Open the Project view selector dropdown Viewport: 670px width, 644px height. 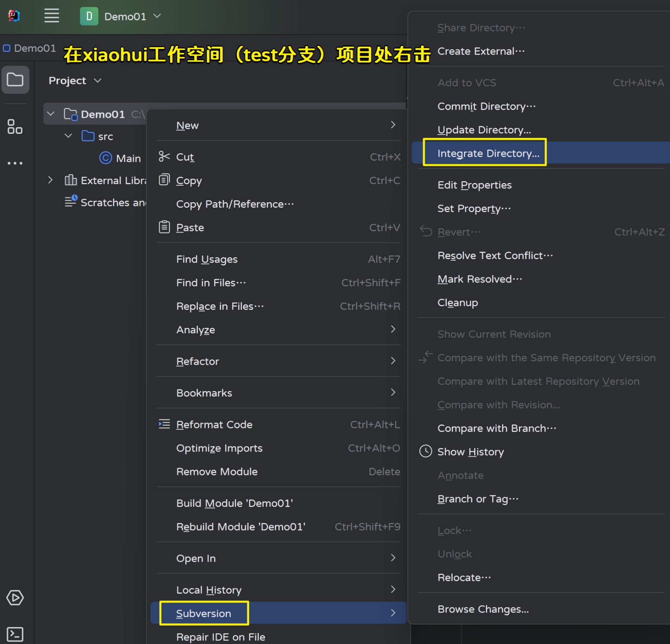tap(98, 80)
